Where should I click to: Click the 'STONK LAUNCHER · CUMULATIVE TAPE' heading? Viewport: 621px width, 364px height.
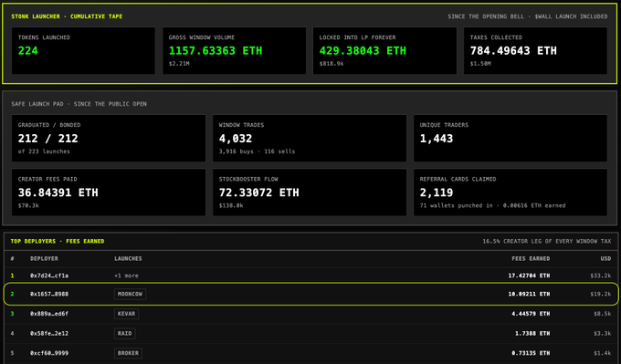pos(67,16)
